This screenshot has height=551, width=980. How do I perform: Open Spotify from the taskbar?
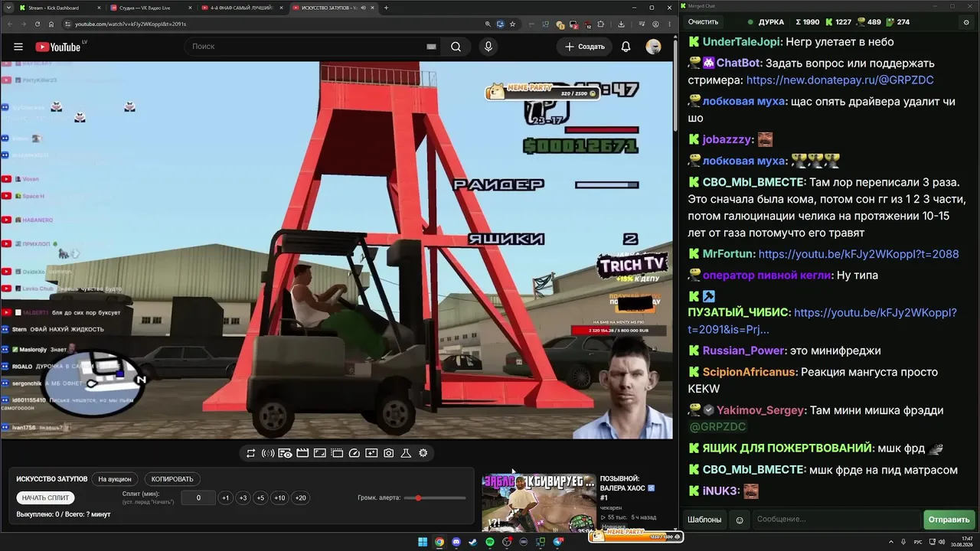point(490,542)
